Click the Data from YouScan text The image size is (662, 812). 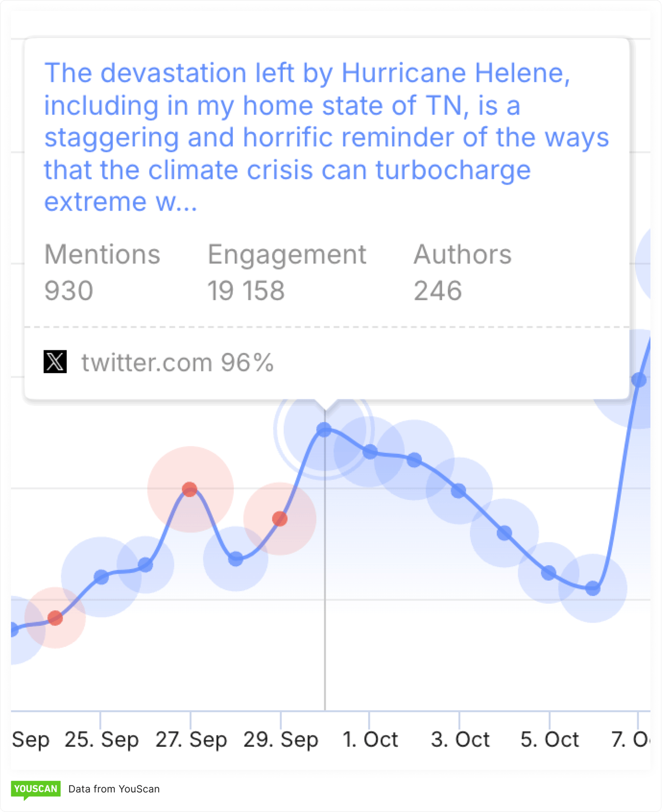pos(114,789)
